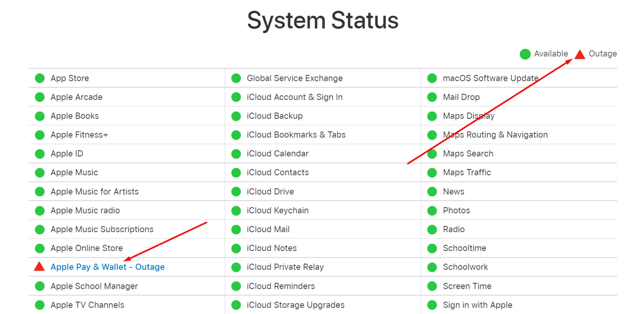Click the red outage triangle beside Apple Pay & Wallet
Screen dimensions: 644x314
coord(39,266)
